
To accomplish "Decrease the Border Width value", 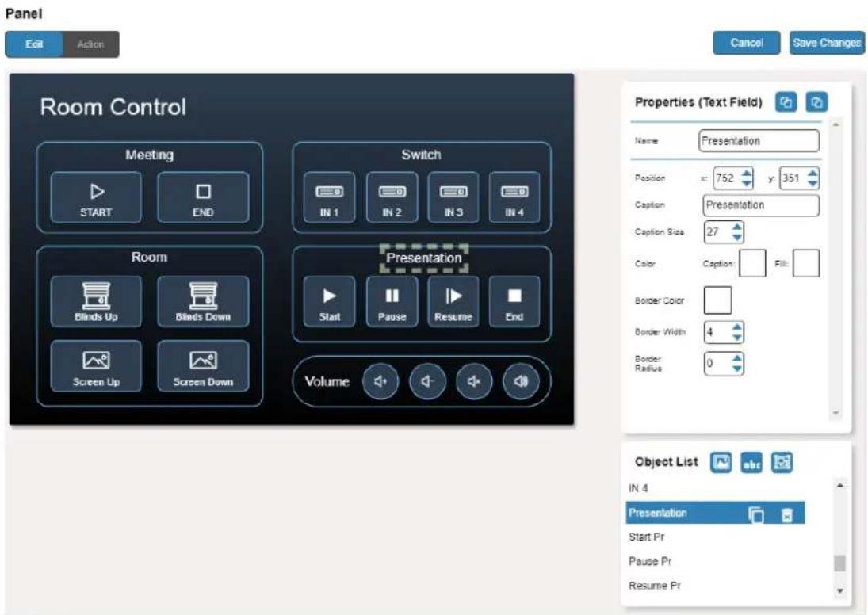I will (737, 337).
